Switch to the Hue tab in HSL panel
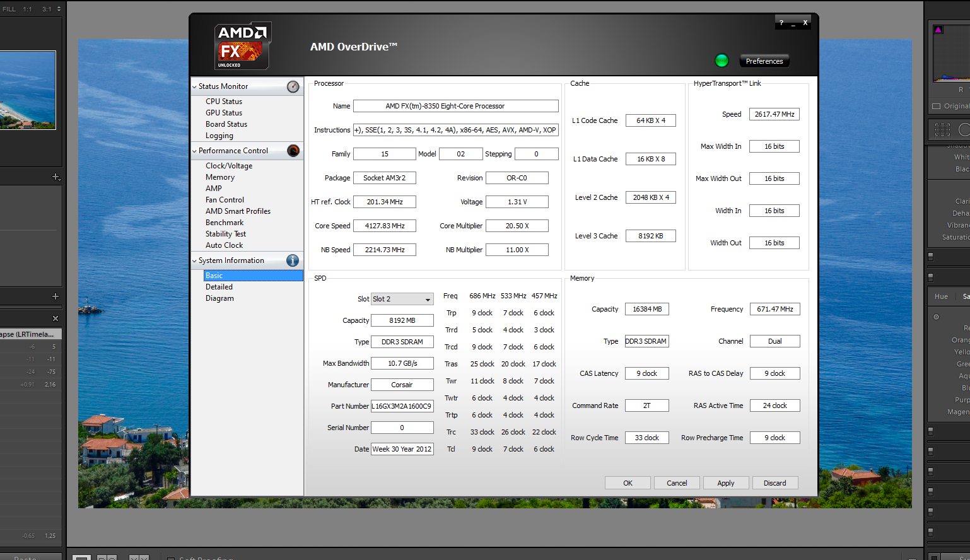Viewport: 970px width, 560px height. pos(941,296)
